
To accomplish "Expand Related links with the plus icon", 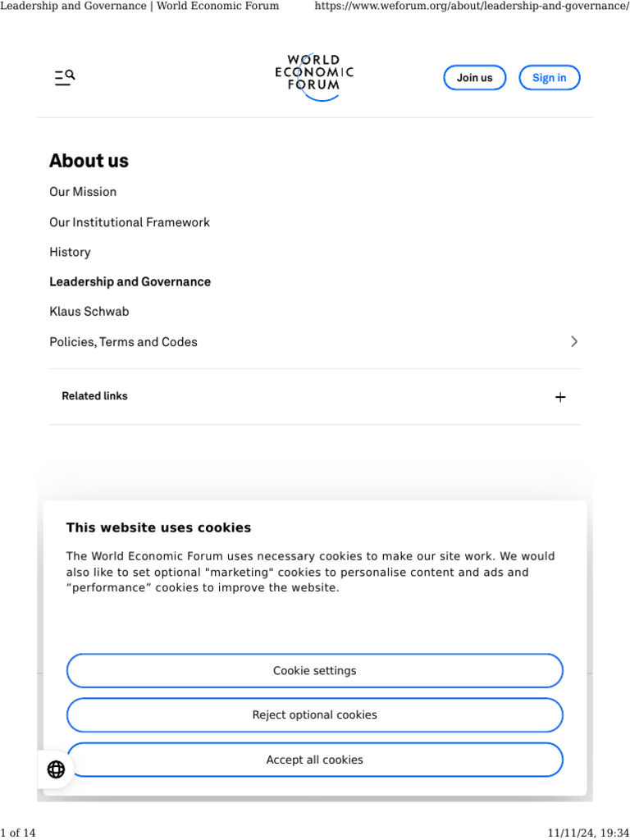I will (x=560, y=397).
